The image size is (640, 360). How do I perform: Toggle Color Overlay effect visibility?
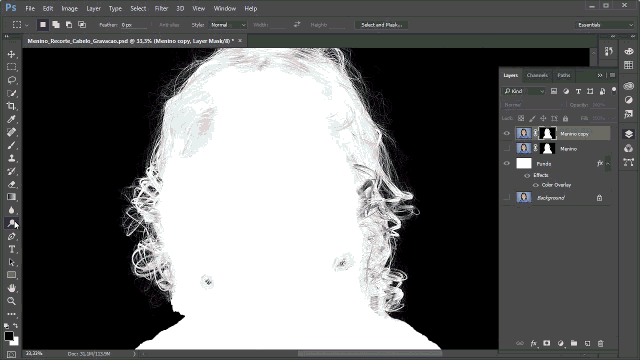coord(536,185)
